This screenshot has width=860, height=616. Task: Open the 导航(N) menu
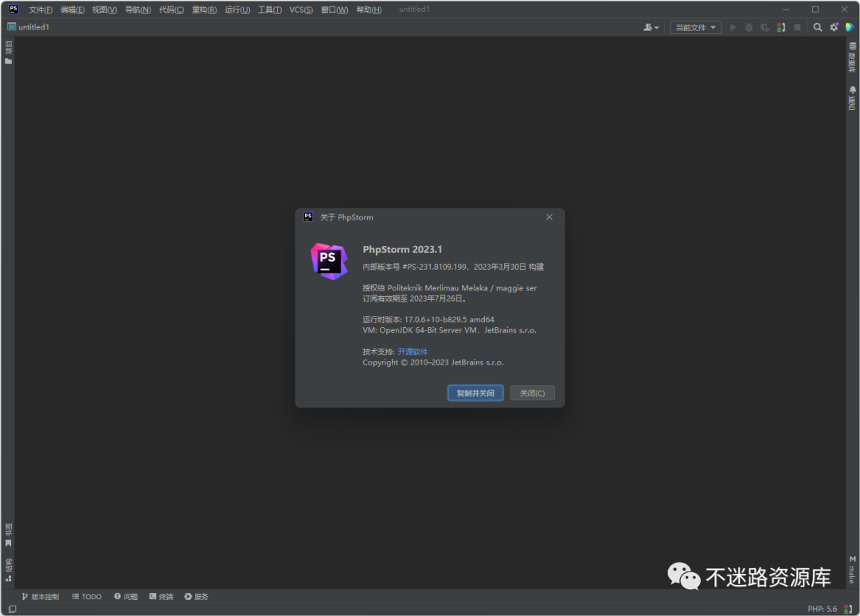coord(138,10)
